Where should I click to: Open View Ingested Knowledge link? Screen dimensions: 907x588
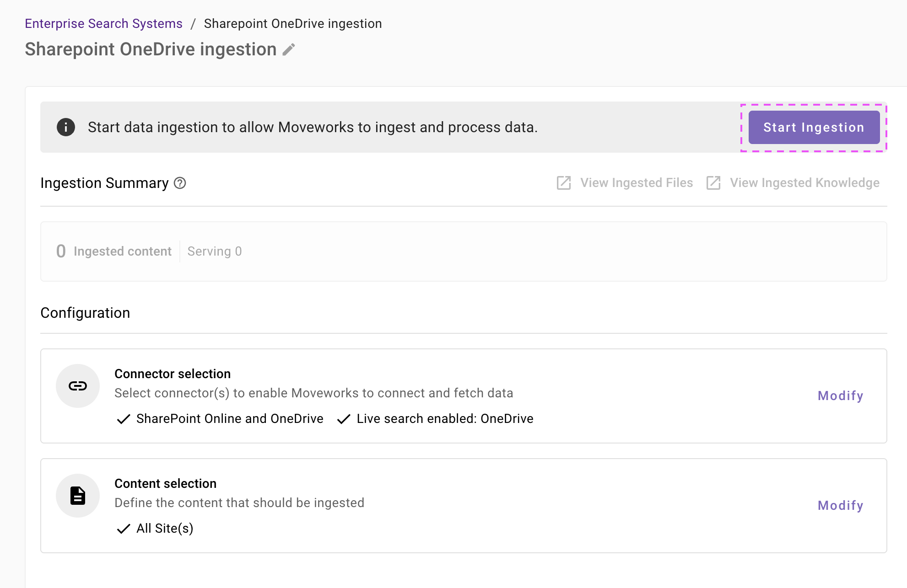coord(804,183)
